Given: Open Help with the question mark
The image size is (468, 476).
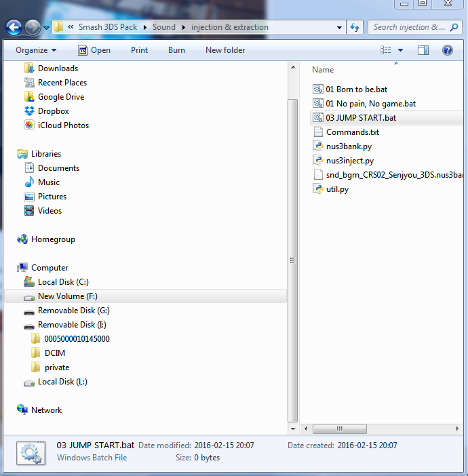Looking at the screenshot, I should click(x=448, y=50).
